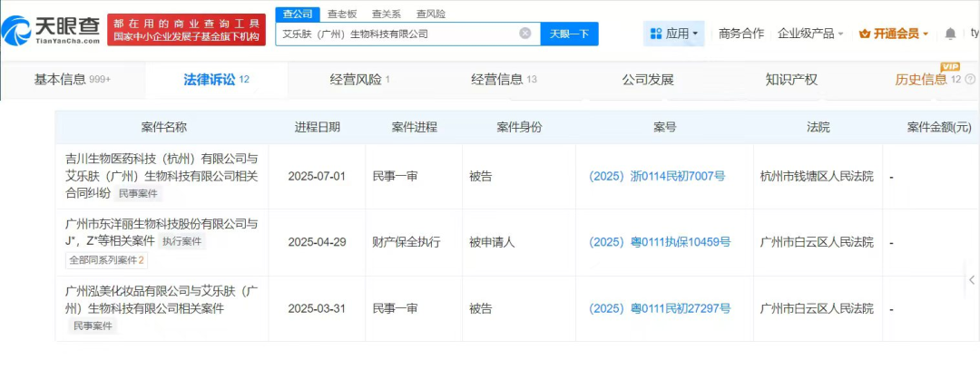Click 被告 in the 2025-07-01 row
The height and width of the screenshot is (379, 980).
(481, 177)
